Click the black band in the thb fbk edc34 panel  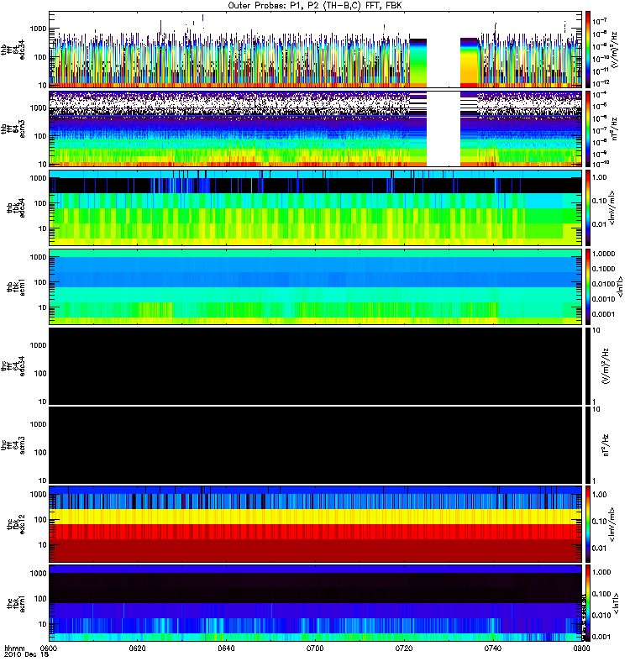316,186
